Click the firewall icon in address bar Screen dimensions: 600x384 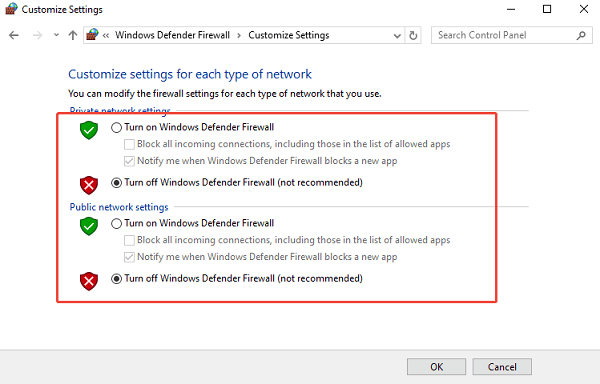[92, 35]
